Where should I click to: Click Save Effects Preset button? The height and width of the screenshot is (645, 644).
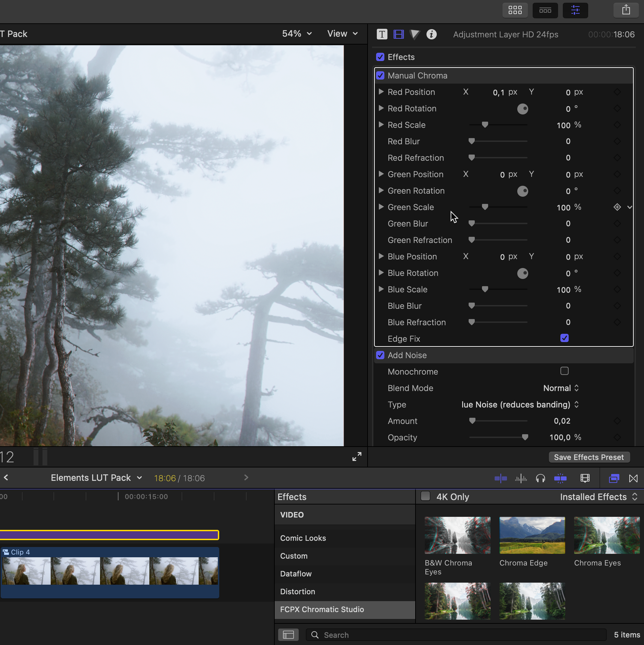pos(589,457)
